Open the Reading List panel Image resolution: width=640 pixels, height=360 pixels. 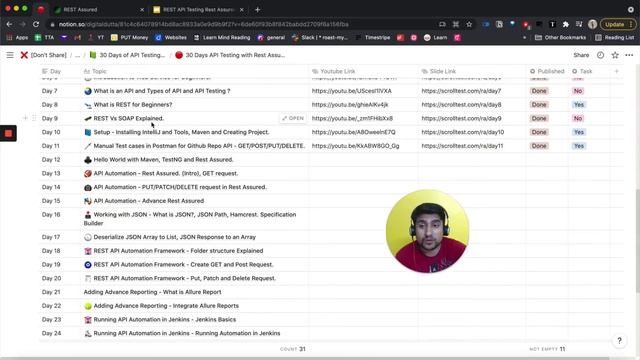pyautogui.click(x=615, y=38)
